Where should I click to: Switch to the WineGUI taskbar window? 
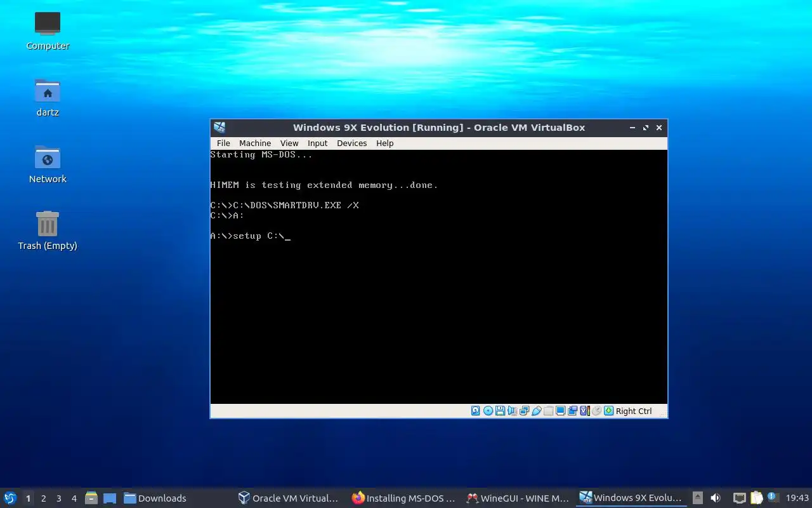(518, 498)
